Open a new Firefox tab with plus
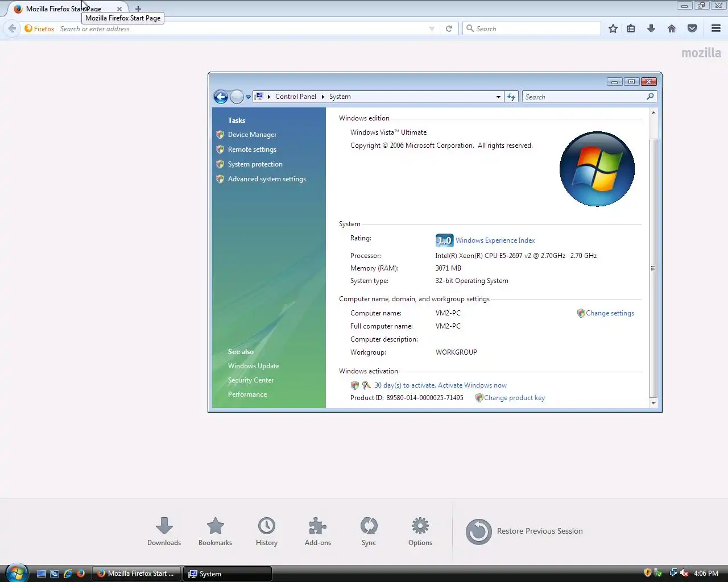The height and width of the screenshot is (582, 728). pyautogui.click(x=138, y=9)
